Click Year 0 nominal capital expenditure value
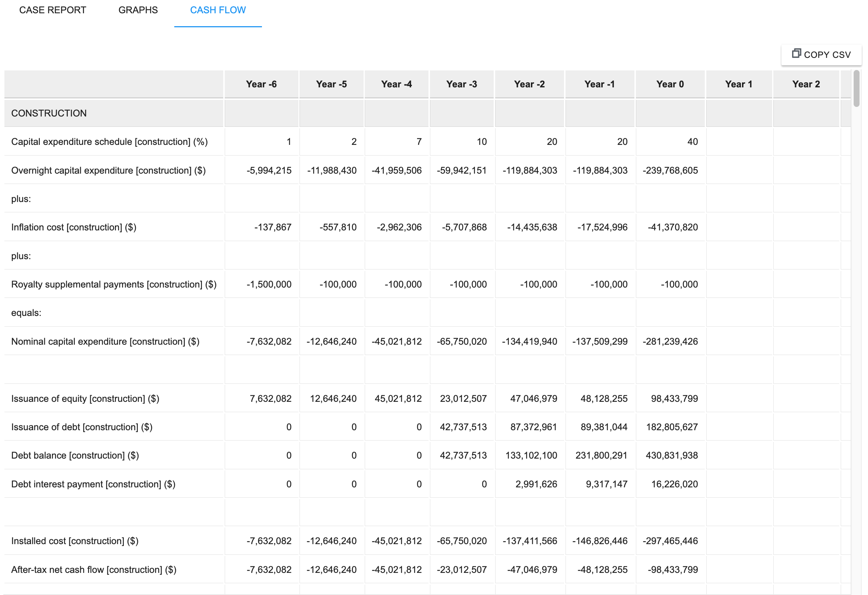The image size is (868, 595). click(670, 342)
